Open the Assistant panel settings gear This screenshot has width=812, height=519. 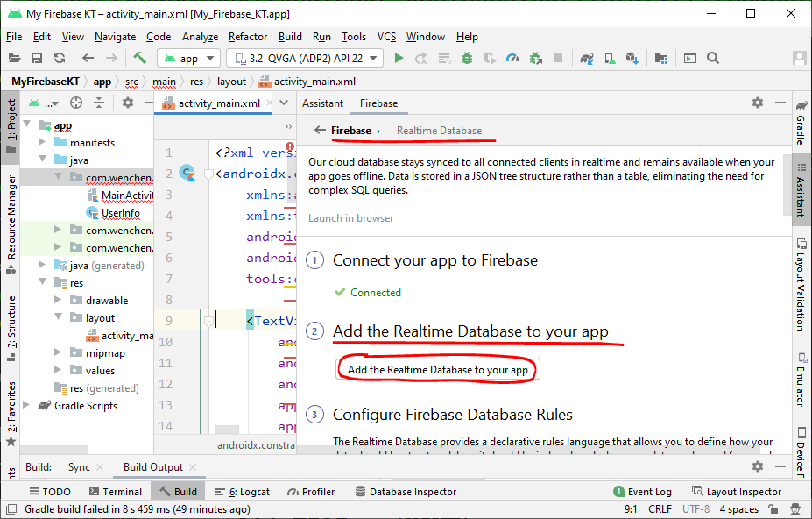758,103
